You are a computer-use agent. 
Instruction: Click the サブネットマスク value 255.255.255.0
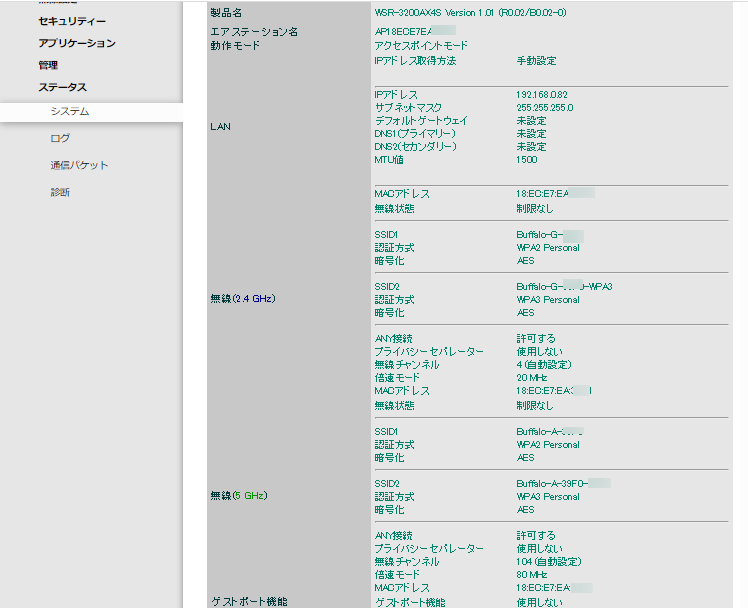545,108
